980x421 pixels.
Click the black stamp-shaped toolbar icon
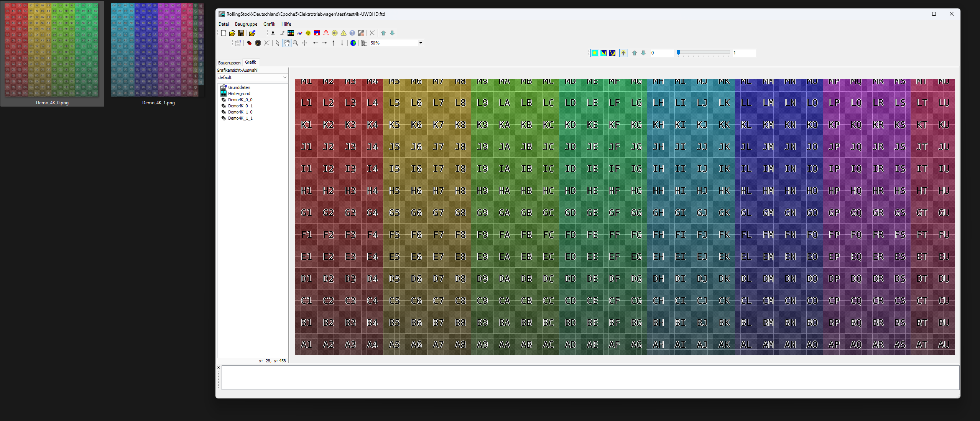pyautogui.click(x=273, y=33)
